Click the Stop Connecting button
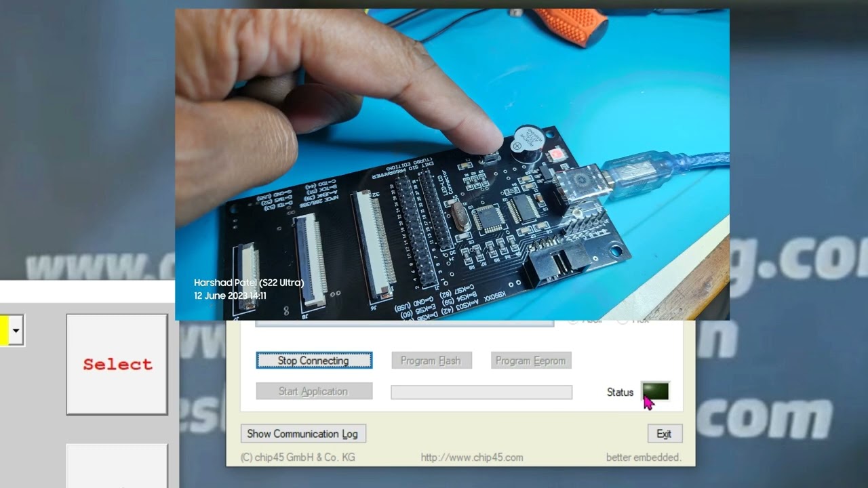This screenshot has width=868, height=488. point(314,361)
